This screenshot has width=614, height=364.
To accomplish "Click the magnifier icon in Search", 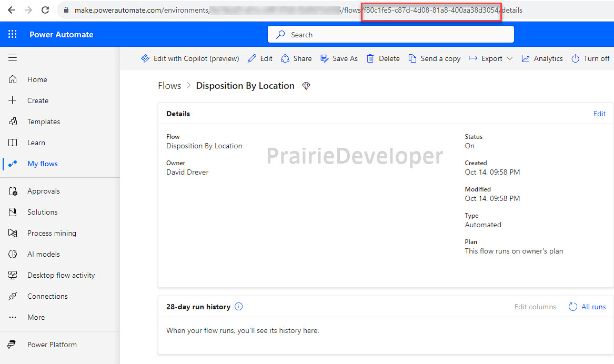I will point(280,34).
